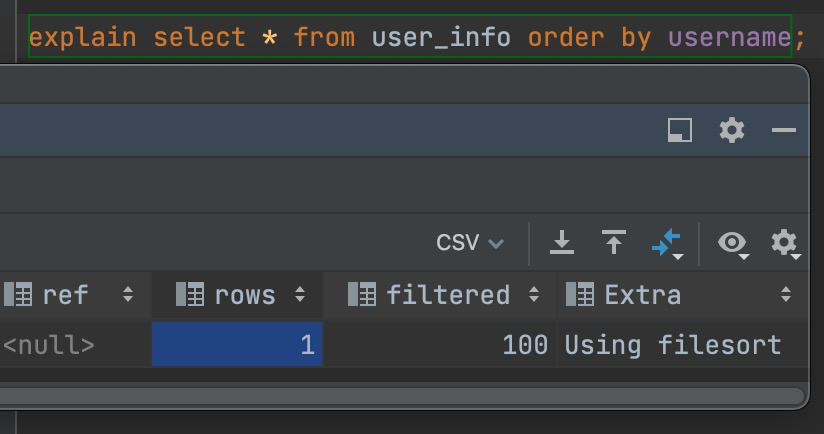Viewport: 824px width, 434px height.
Task: Click the "Using filesort" cell
Action: tap(672, 345)
